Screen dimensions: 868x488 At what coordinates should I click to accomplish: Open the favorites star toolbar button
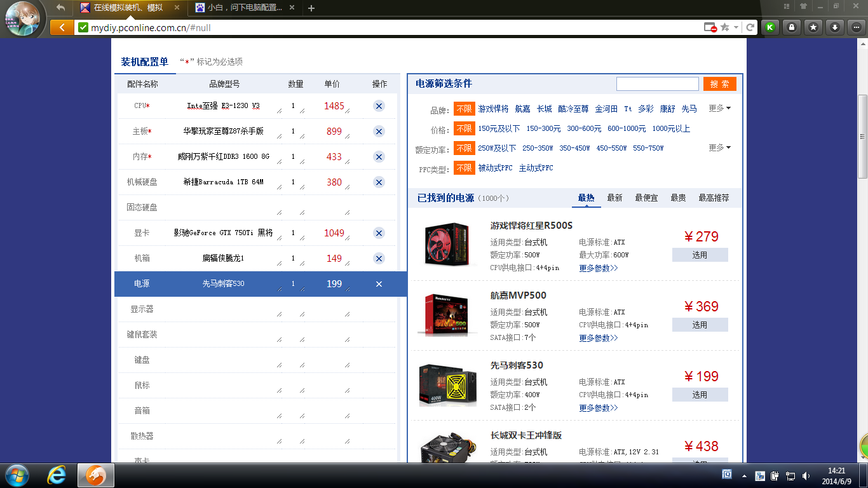[x=813, y=27]
